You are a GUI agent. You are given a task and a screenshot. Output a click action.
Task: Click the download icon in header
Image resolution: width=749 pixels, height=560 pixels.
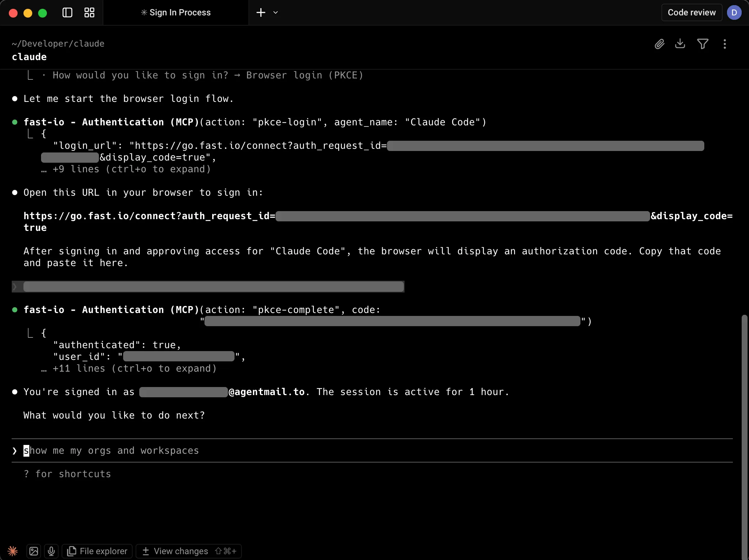680,44
